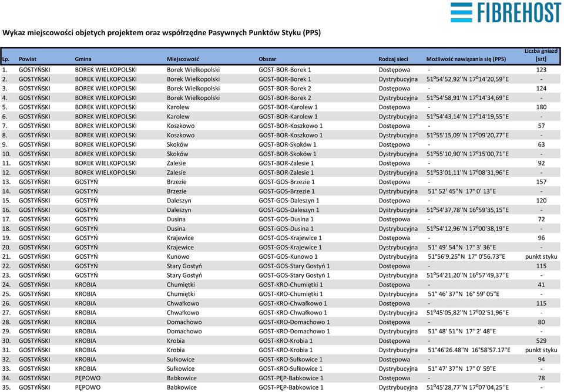Click 'GOST-GOS-Brzezie 1' in row 13
This screenshot has height=392, width=564.
click(287, 182)
